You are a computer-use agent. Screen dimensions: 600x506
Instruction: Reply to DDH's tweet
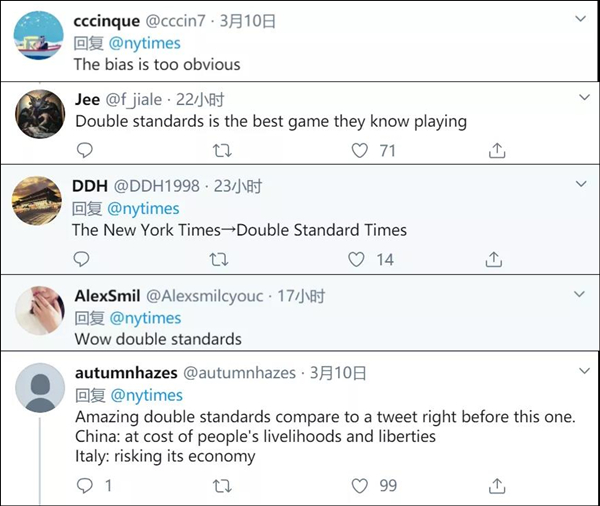(x=84, y=259)
